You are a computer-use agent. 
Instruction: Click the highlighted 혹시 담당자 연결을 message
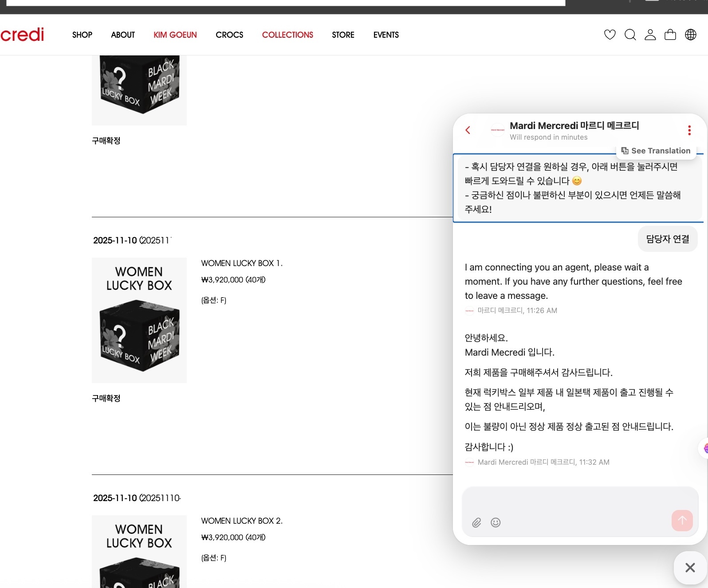coord(578,188)
